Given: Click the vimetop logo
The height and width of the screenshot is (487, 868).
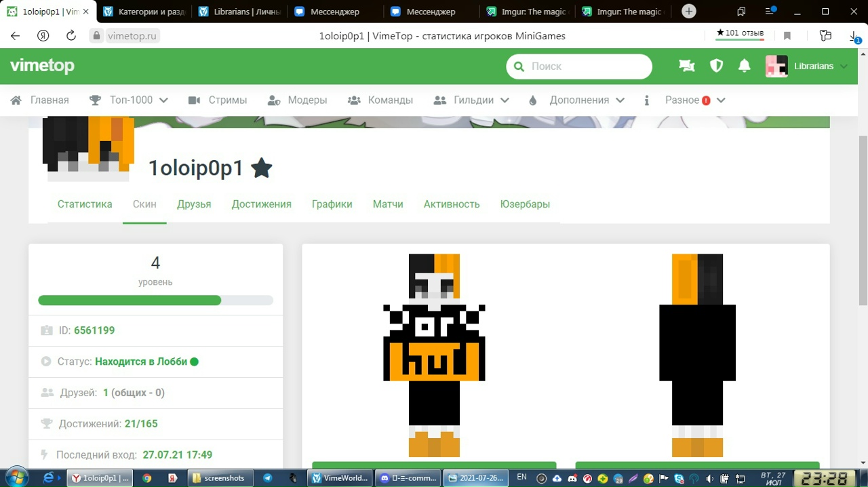Looking at the screenshot, I should coord(42,66).
